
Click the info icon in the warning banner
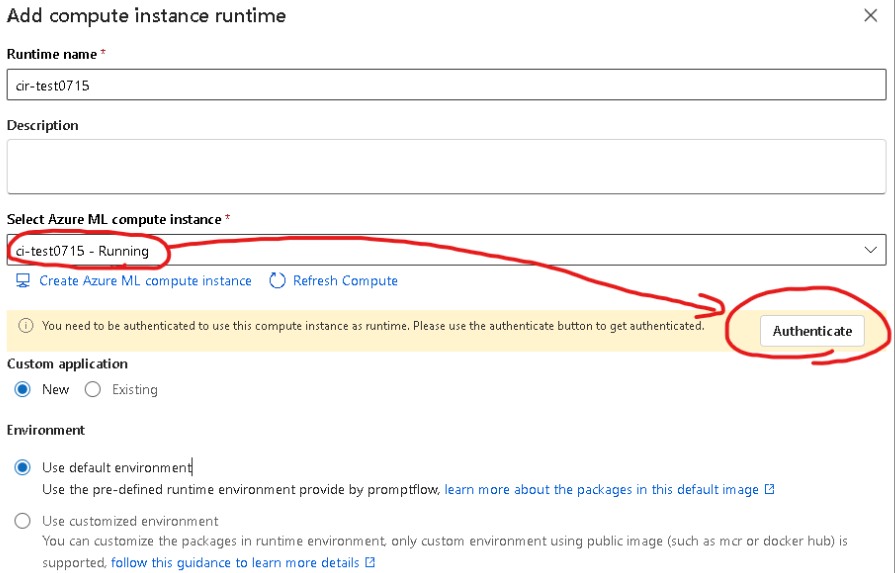(26, 326)
